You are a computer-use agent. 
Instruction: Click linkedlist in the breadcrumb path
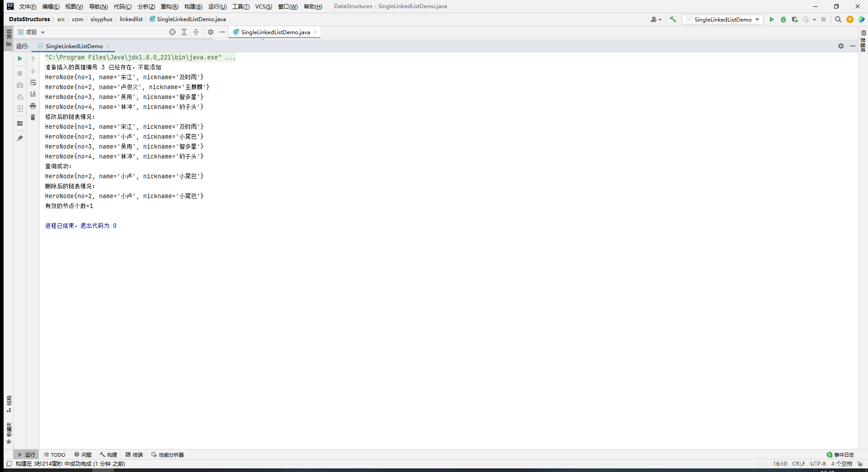(131, 19)
